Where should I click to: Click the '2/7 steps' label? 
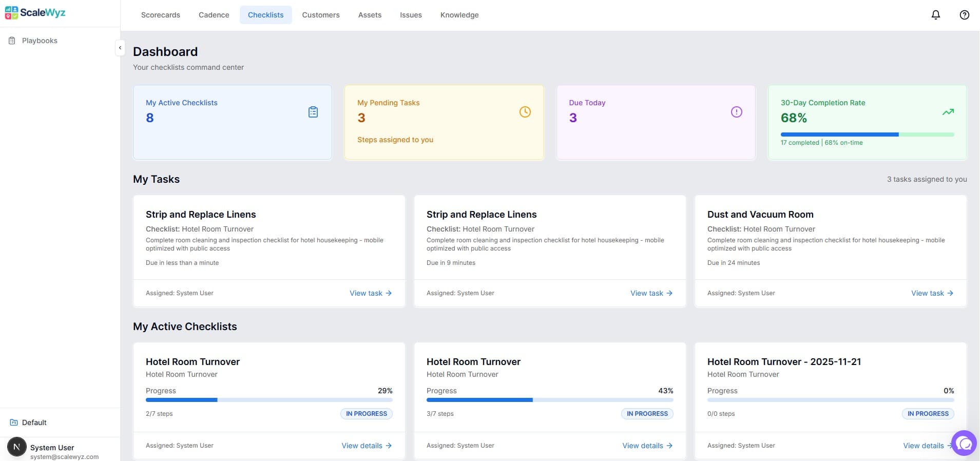159,414
